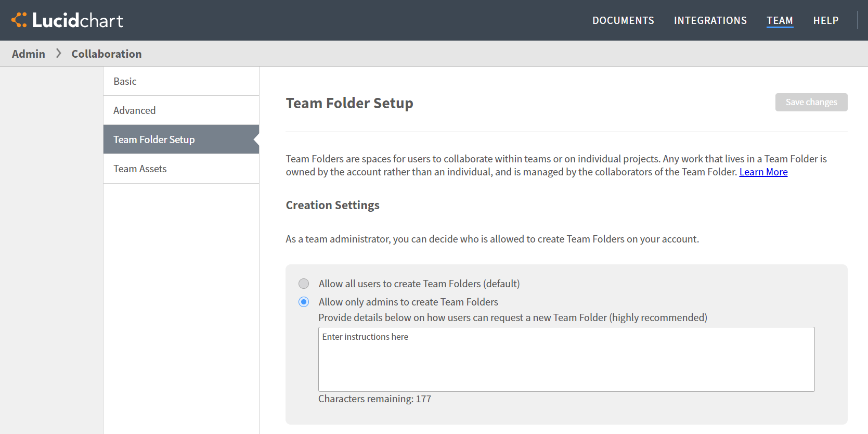Select Allow all users to create Team Folders
868x434 pixels.
click(304, 284)
